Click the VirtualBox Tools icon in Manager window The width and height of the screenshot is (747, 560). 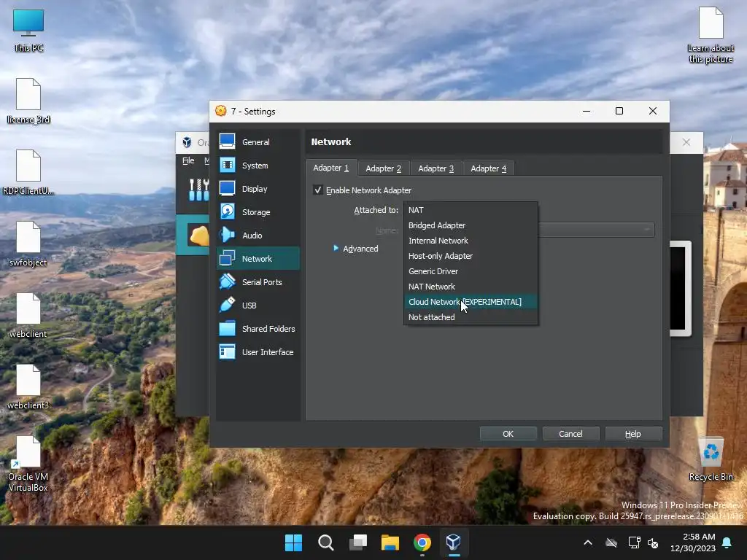pos(198,190)
